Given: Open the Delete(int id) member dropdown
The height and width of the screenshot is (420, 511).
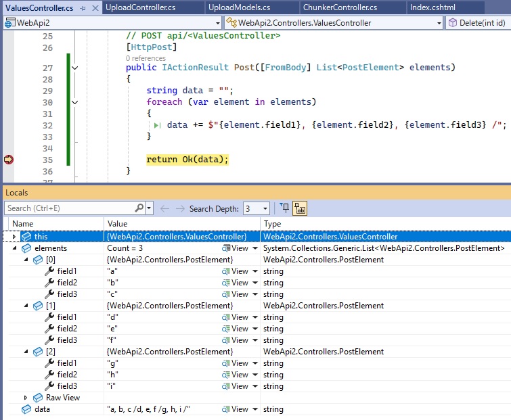Looking at the screenshot, I should tap(478, 23).
